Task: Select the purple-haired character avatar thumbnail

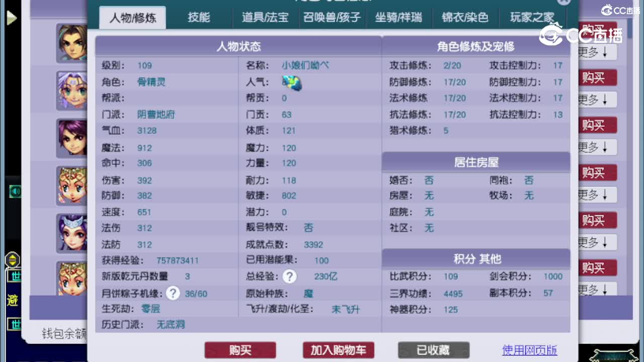Action: coord(73,138)
